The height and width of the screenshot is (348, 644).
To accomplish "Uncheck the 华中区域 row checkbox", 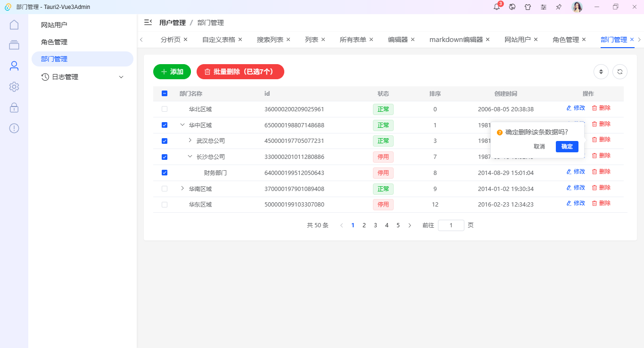I will pyautogui.click(x=164, y=125).
